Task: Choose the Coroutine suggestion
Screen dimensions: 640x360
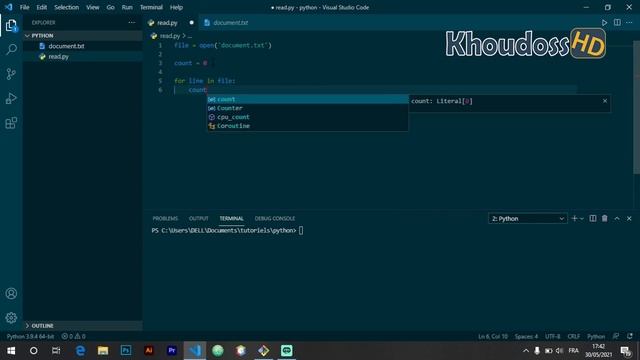Action: pyautogui.click(x=307, y=126)
